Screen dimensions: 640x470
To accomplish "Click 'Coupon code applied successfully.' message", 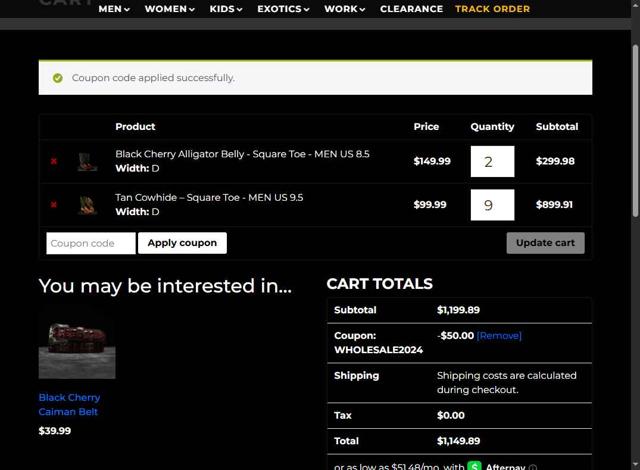I will (x=153, y=78).
